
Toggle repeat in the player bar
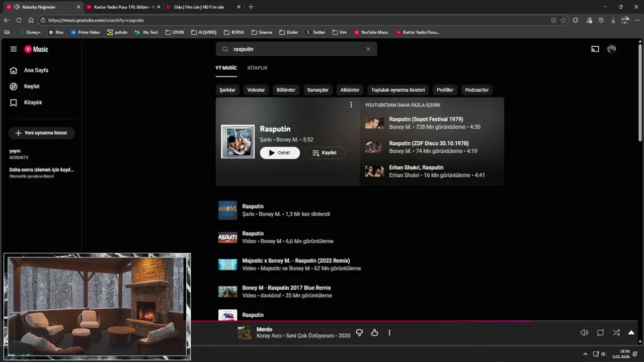pyautogui.click(x=600, y=333)
